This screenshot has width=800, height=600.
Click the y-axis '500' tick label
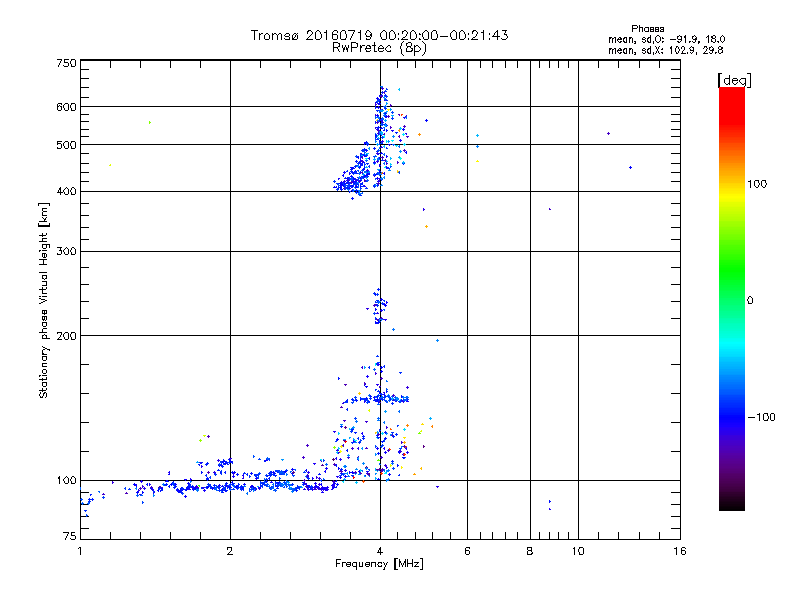[x=66, y=145]
